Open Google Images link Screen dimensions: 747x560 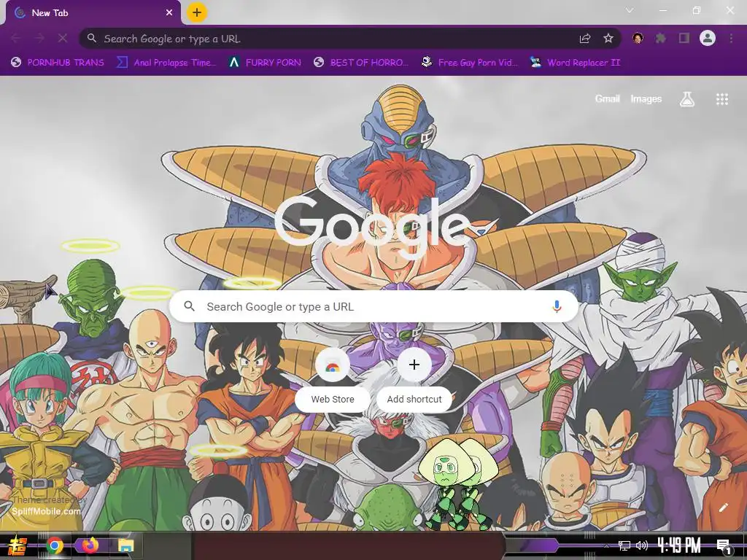(646, 99)
